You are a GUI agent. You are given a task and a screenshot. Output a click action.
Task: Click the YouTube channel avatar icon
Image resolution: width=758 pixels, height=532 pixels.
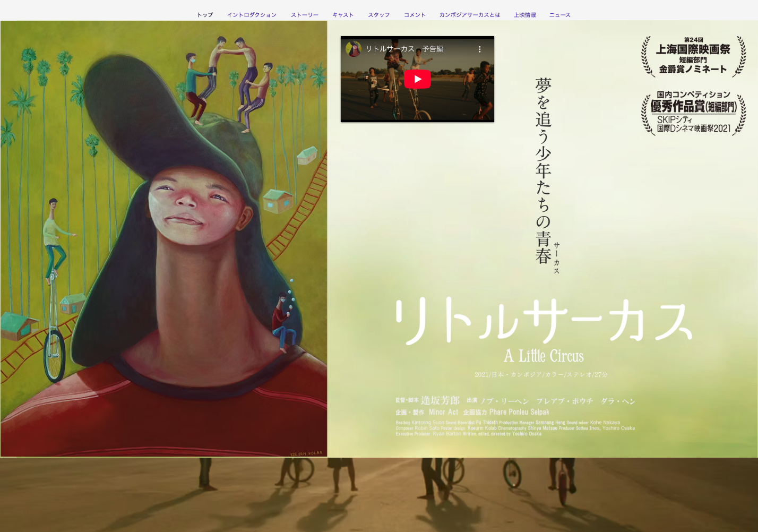(x=354, y=49)
